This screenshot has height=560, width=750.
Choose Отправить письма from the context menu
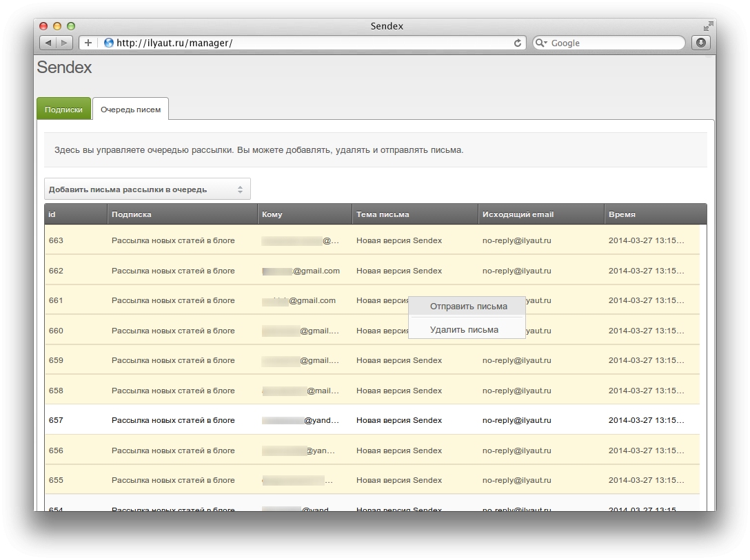(467, 307)
